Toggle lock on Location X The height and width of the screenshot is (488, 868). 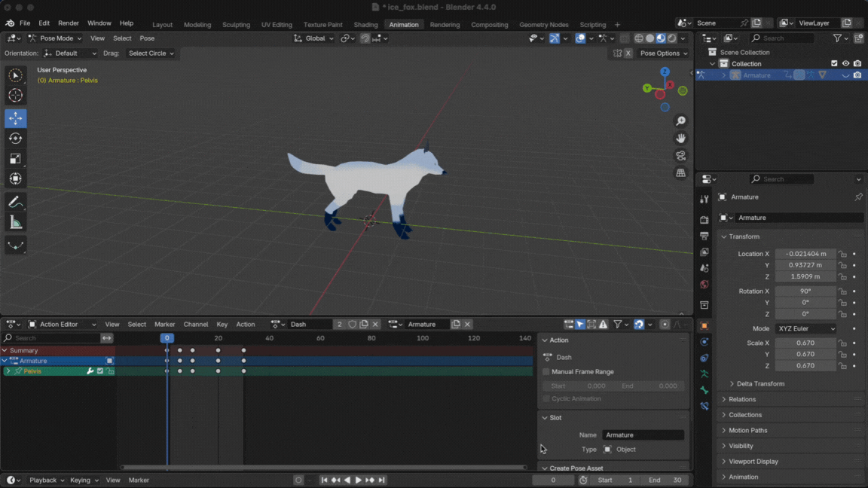click(x=842, y=254)
